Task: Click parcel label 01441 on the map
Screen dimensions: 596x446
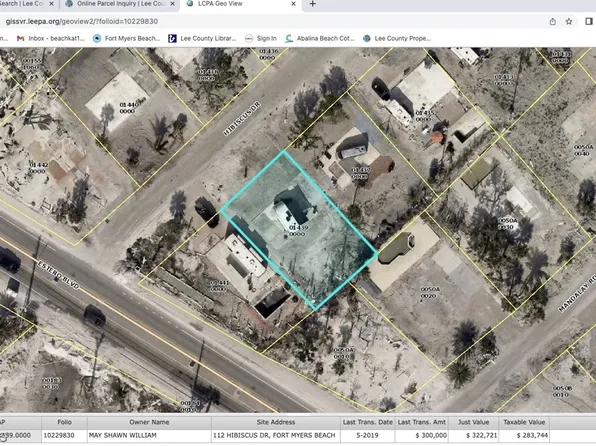Action: [x=219, y=286]
